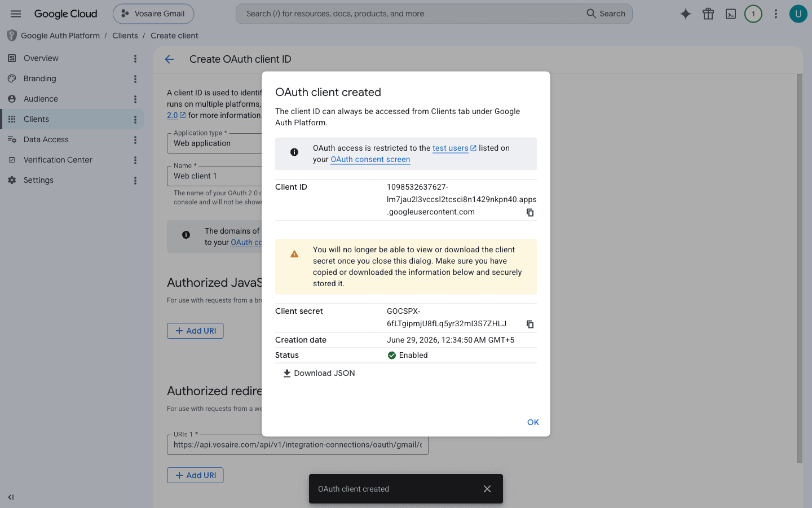Open the three-dot menu next to Audience

(x=135, y=99)
